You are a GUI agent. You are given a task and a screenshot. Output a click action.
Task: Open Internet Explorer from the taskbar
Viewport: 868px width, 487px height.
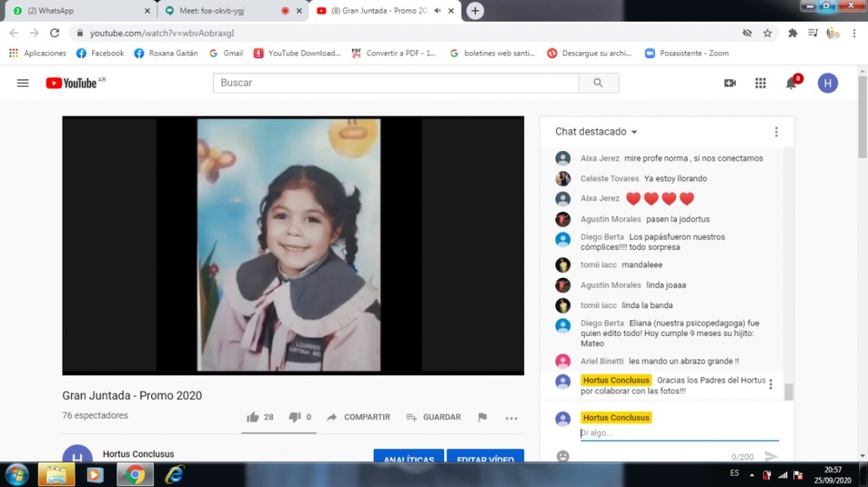tap(175, 474)
